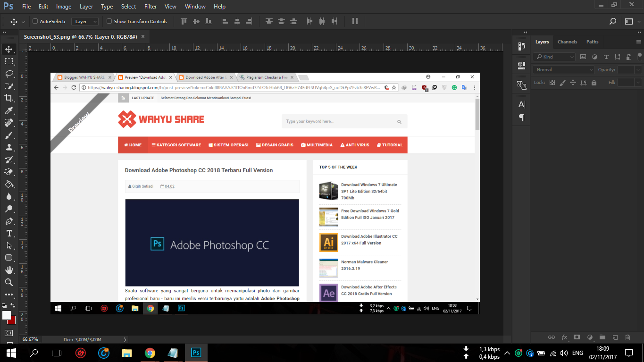Select the Brush tool
644x362 pixels.
pos(8,135)
